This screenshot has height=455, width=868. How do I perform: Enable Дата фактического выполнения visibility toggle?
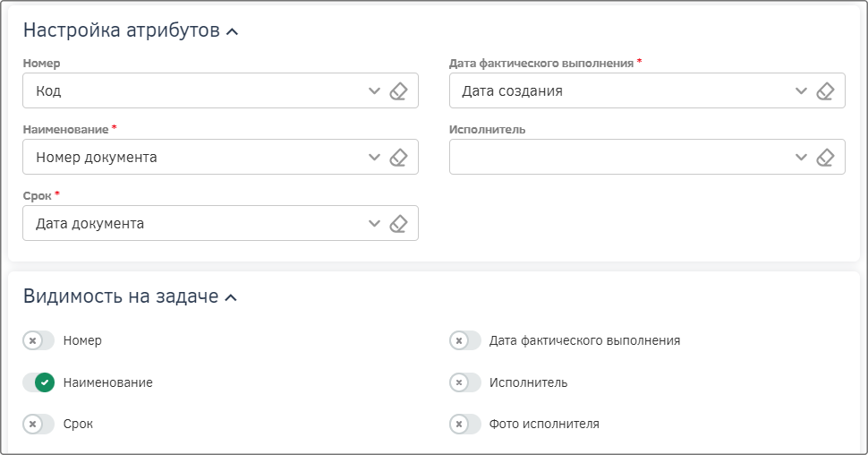pos(465,340)
